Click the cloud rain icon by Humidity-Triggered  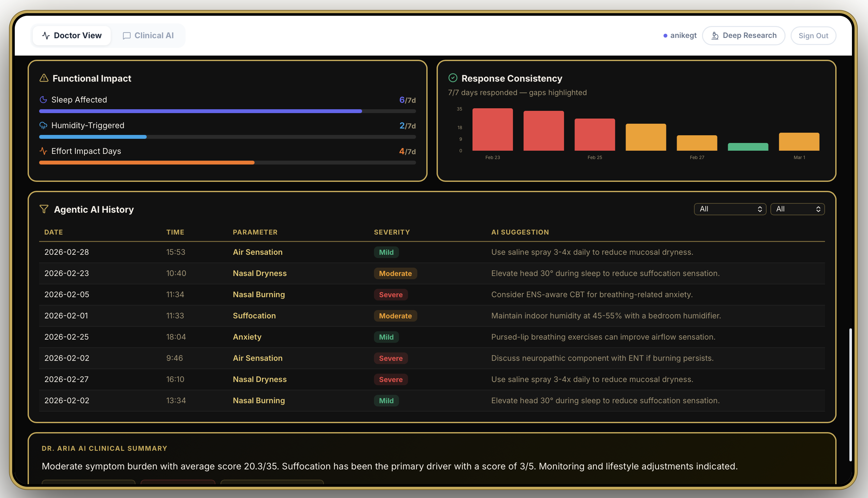43,125
